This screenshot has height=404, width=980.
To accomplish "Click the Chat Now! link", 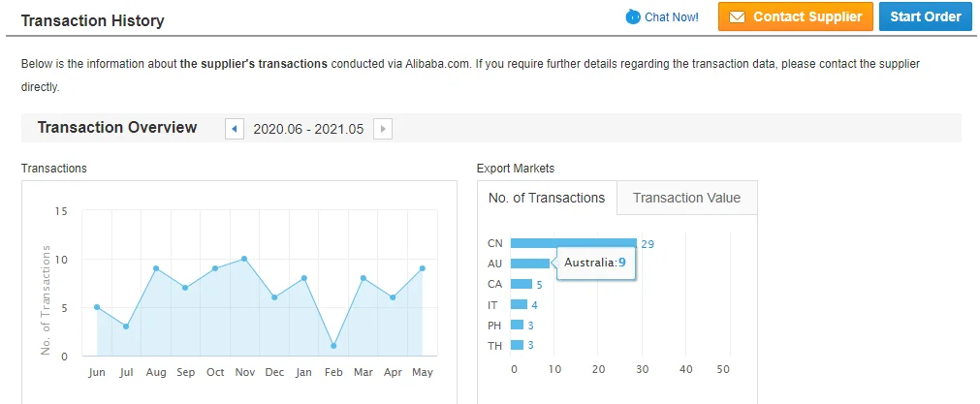I will tap(671, 17).
